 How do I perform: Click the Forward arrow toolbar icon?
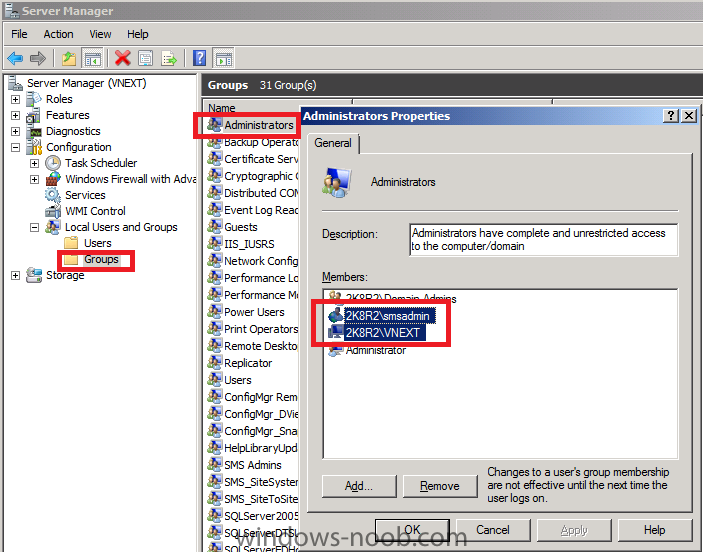(38, 58)
